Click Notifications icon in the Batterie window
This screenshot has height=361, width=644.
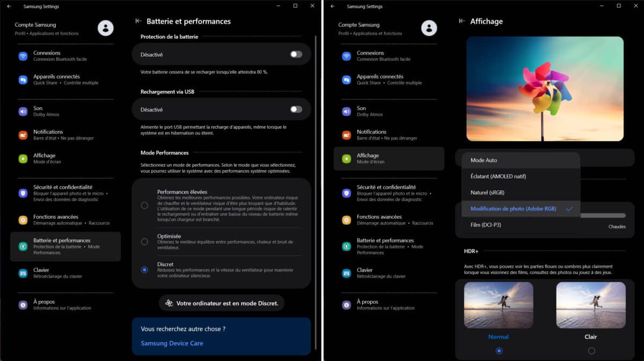tap(23, 135)
